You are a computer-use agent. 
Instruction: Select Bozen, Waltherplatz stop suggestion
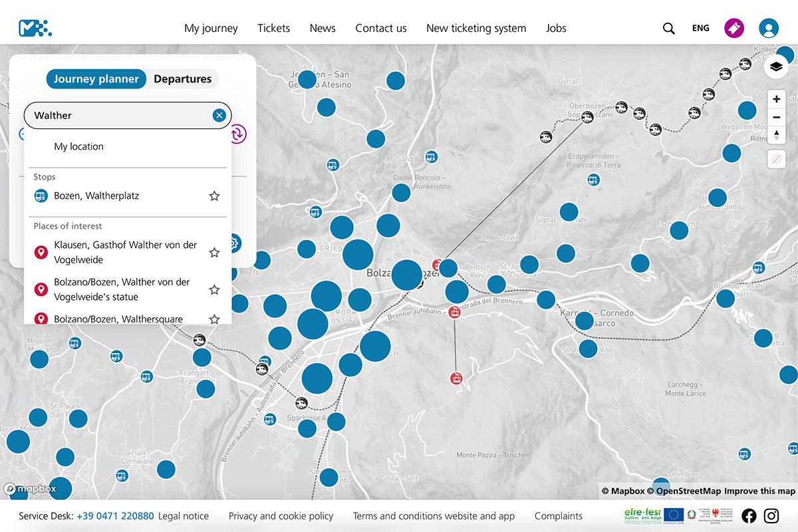(96, 196)
